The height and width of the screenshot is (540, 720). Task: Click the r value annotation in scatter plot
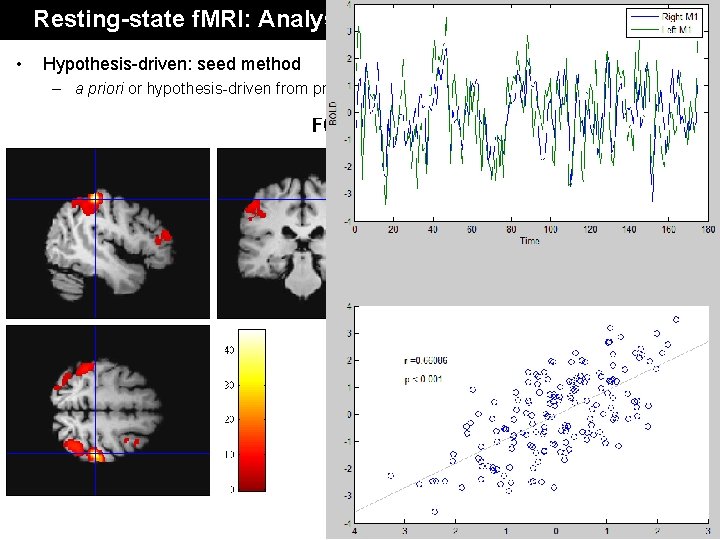(x=426, y=361)
